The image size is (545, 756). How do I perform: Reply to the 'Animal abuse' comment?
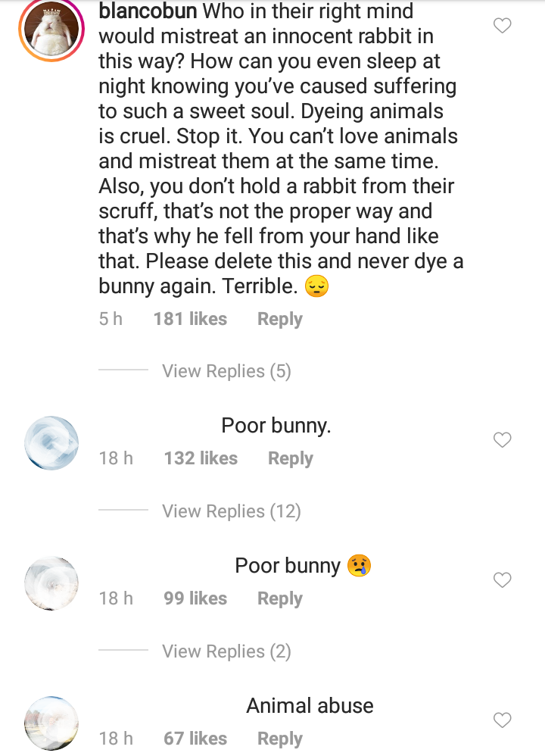pyautogui.click(x=279, y=739)
